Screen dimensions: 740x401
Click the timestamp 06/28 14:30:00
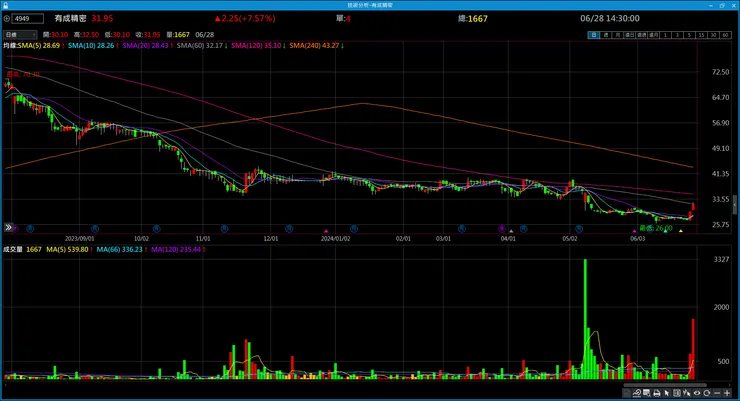coord(610,18)
